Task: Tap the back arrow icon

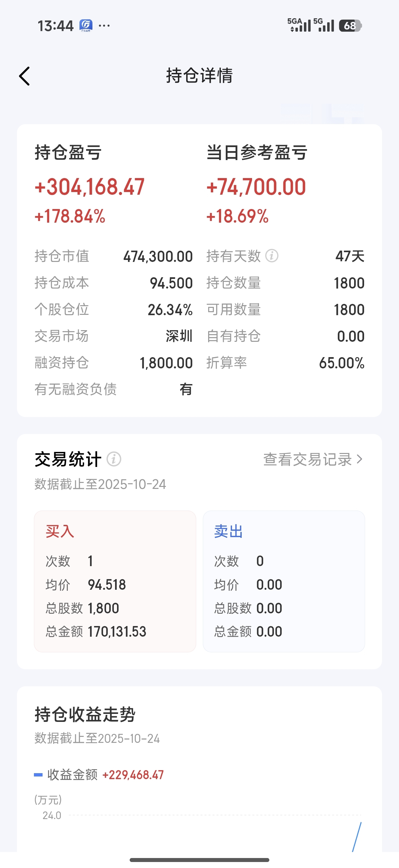Action: coord(25,76)
